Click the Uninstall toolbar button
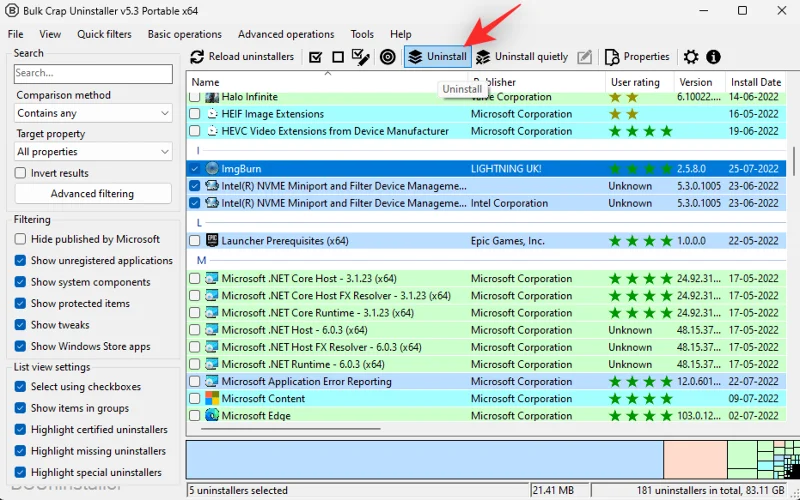This screenshot has width=800, height=500. [438, 57]
